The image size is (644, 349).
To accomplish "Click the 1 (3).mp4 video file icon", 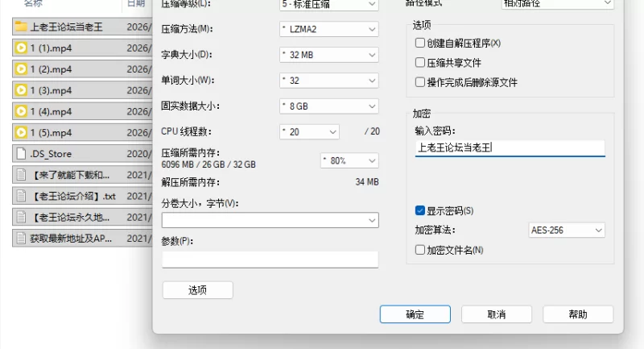I will [x=21, y=89].
